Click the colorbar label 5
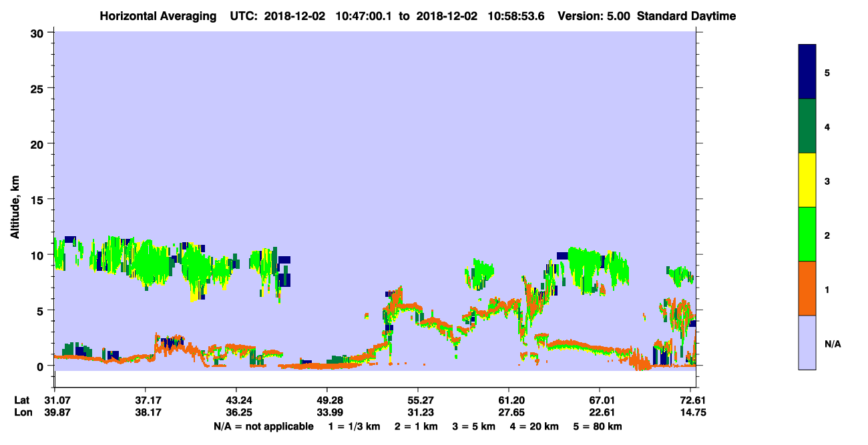The height and width of the screenshot is (445, 868). [x=827, y=72]
